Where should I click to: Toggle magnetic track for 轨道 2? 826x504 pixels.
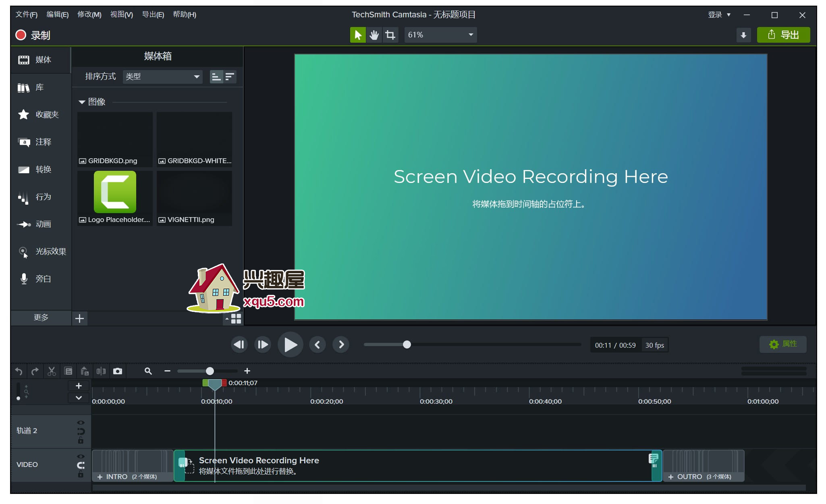pyautogui.click(x=81, y=431)
